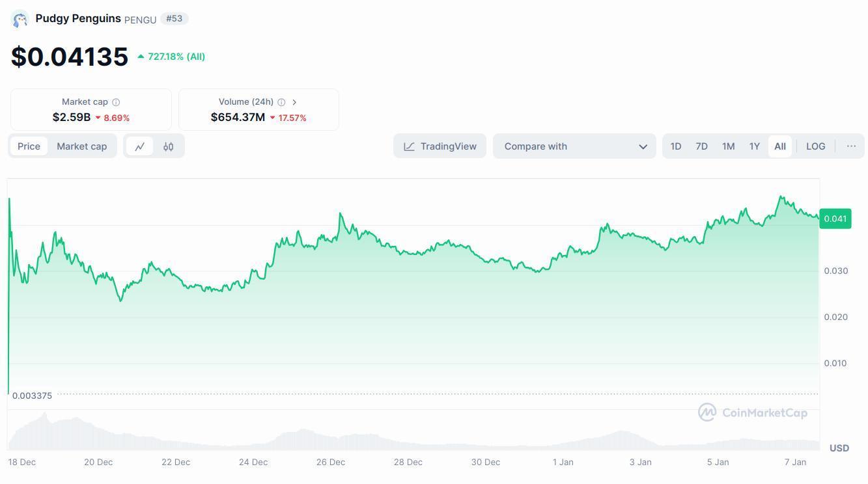This screenshot has width=868, height=484.
Task: Open the TradingView chart button
Action: pyautogui.click(x=440, y=146)
